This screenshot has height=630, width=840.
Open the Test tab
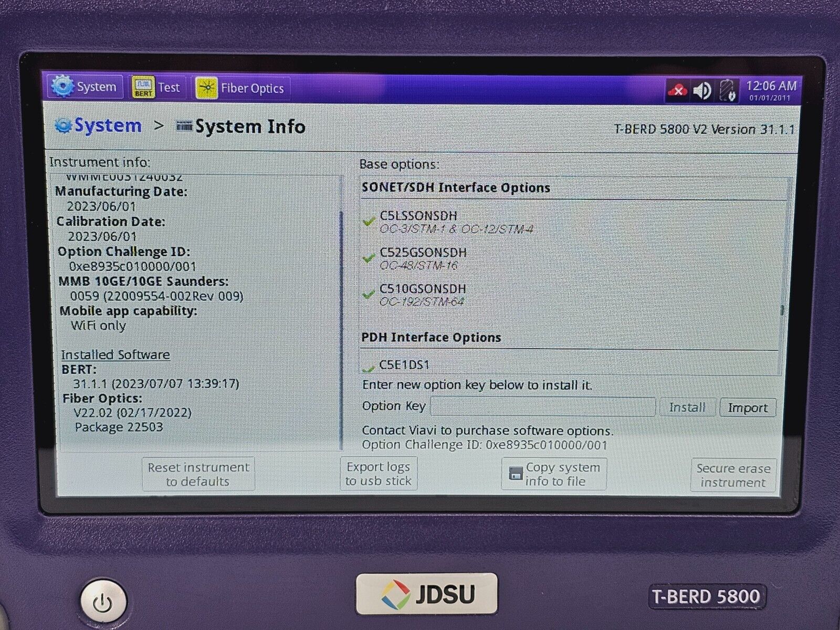coord(169,88)
